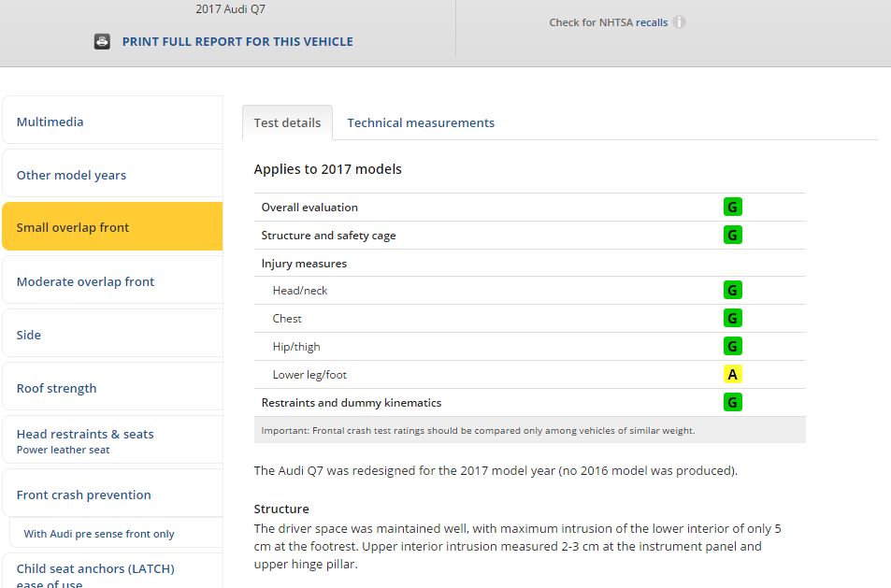Open the Roof strength section
Image resolution: width=891 pixels, height=588 pixels.
112,386
